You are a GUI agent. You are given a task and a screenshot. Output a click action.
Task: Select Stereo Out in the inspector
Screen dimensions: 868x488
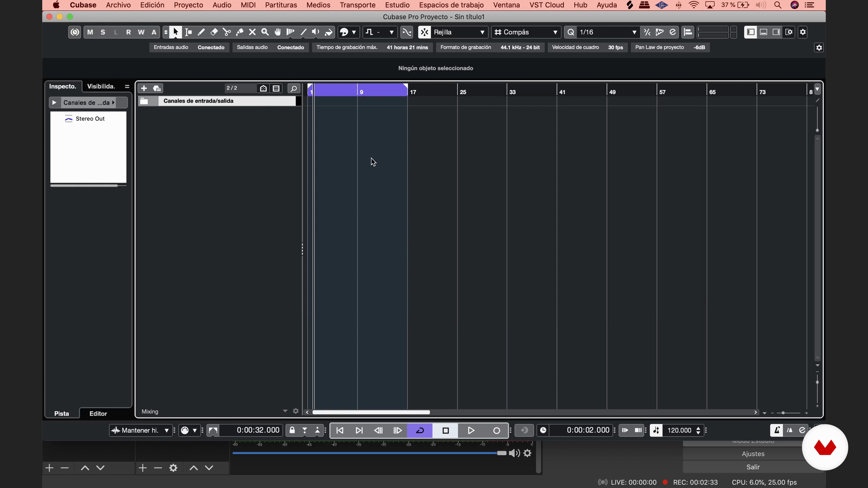click(90, 119)
